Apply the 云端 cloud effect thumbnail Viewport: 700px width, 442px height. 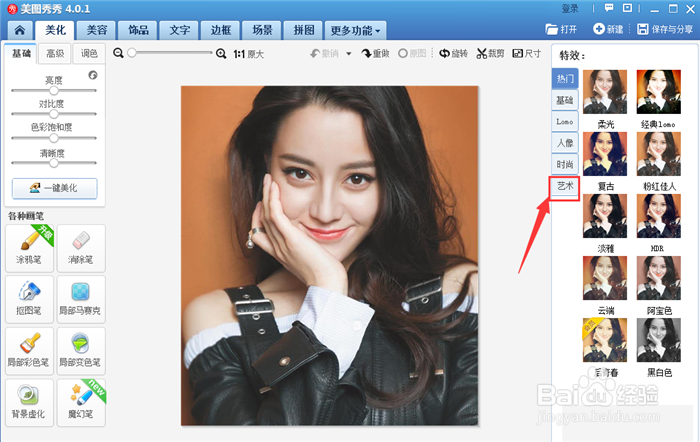point(605,278)
